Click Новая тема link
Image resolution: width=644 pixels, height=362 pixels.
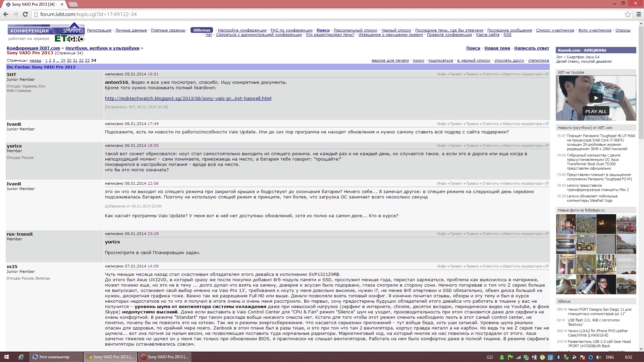(497, 48)
